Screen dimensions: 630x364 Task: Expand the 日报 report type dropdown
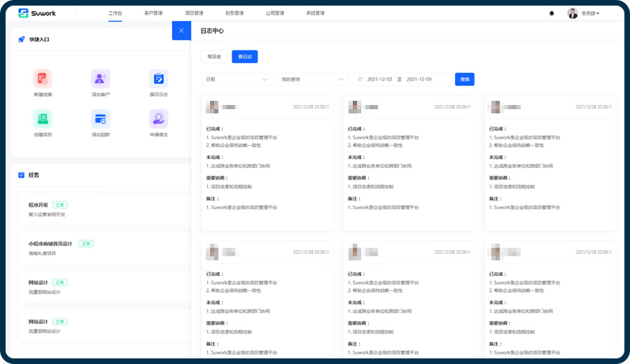(237, 80)
